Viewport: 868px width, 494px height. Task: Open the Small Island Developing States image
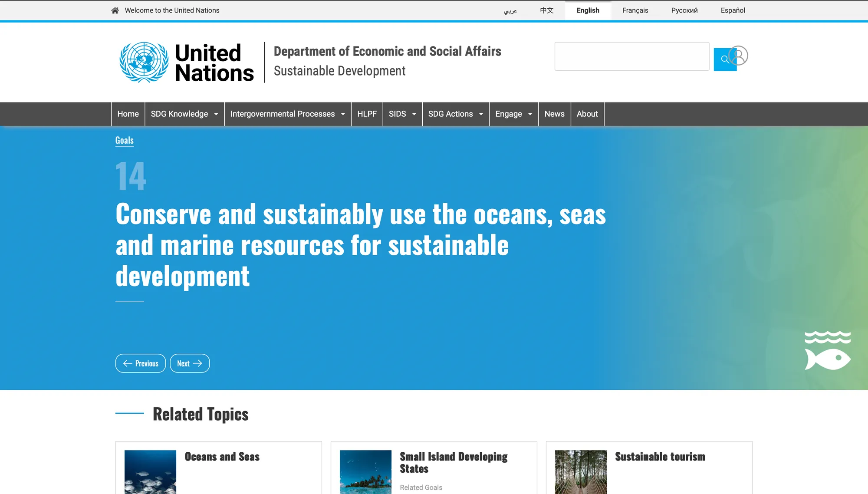(x=365, y=472)
